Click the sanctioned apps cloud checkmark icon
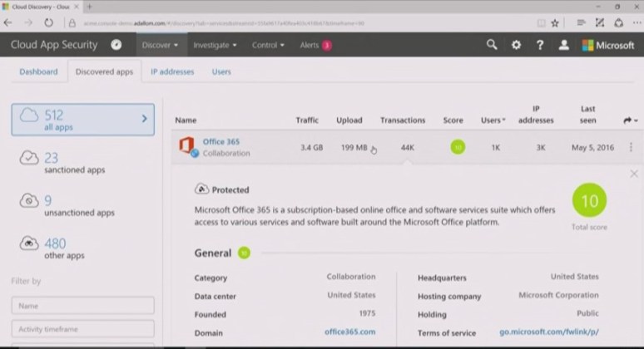 click(29, 158)
